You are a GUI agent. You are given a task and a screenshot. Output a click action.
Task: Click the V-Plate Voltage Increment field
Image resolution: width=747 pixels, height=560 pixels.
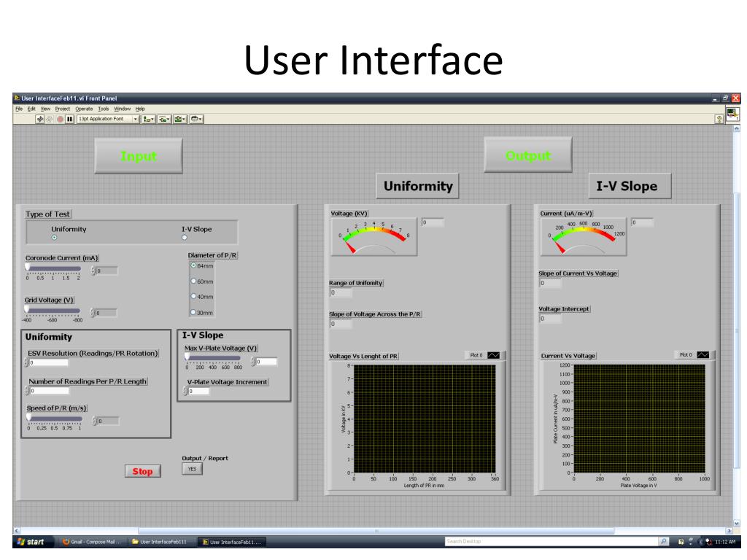pos(198,392)
